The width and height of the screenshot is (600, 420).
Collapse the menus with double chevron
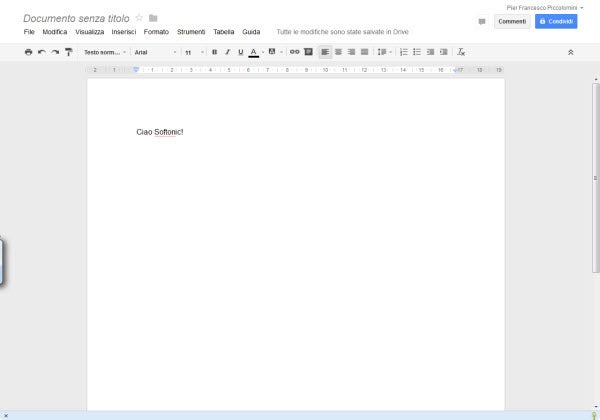(x=571, y=52)
